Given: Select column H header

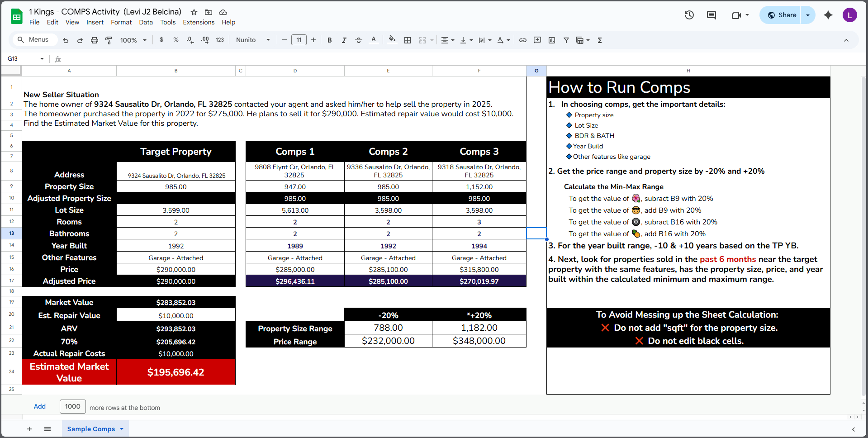Looking at the screenshot, I should [x=688, y=71].
